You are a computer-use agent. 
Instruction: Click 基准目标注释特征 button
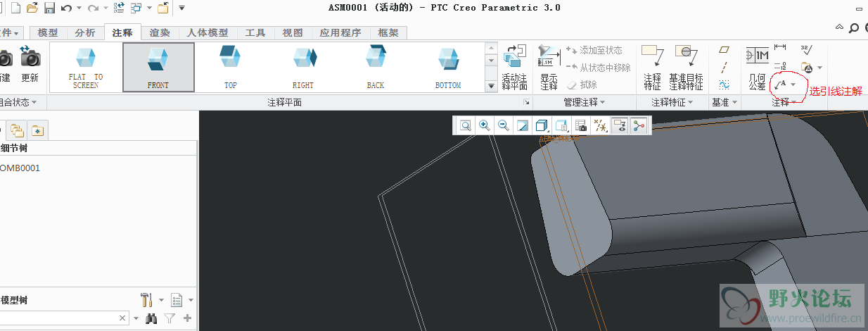click(x=686, y=67)
